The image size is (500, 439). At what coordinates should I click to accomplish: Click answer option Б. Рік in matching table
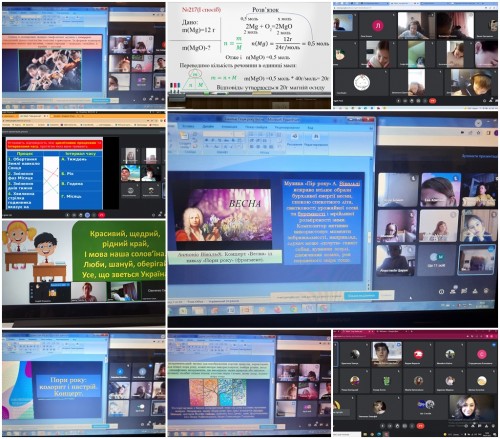click(x=67, y=174)
